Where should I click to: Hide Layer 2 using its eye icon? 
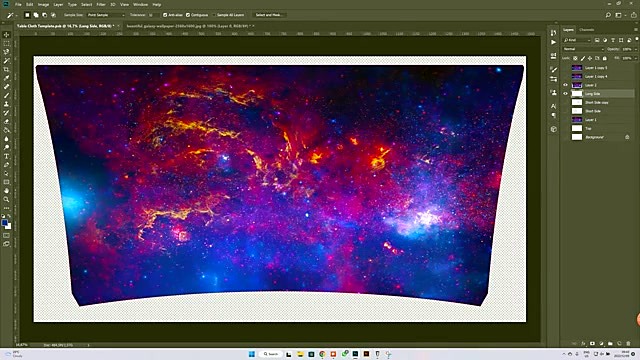pyautogui.click(x=565, y=85)
